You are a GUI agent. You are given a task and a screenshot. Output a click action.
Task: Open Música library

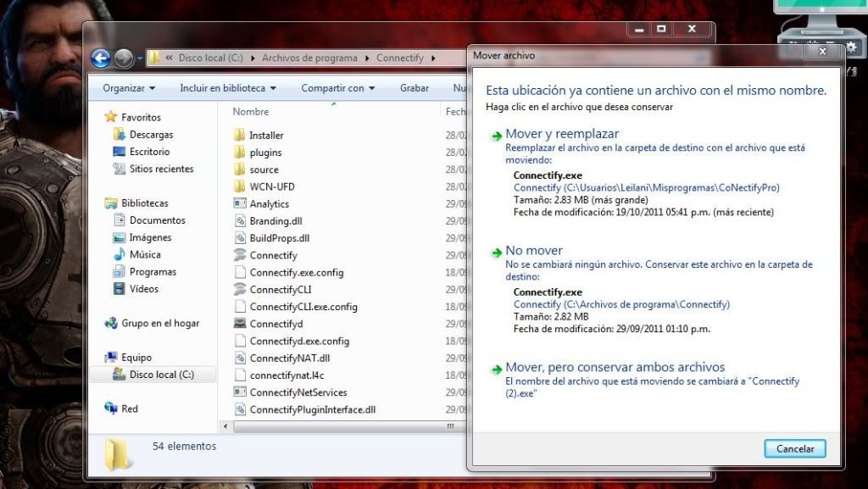coord(145,254)
